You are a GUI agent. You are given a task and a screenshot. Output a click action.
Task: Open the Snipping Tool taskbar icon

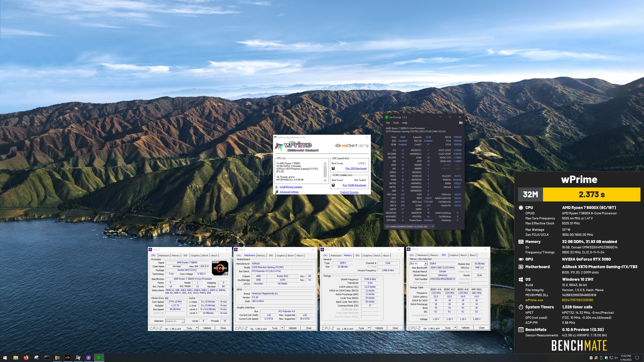[x=37, y=358]
